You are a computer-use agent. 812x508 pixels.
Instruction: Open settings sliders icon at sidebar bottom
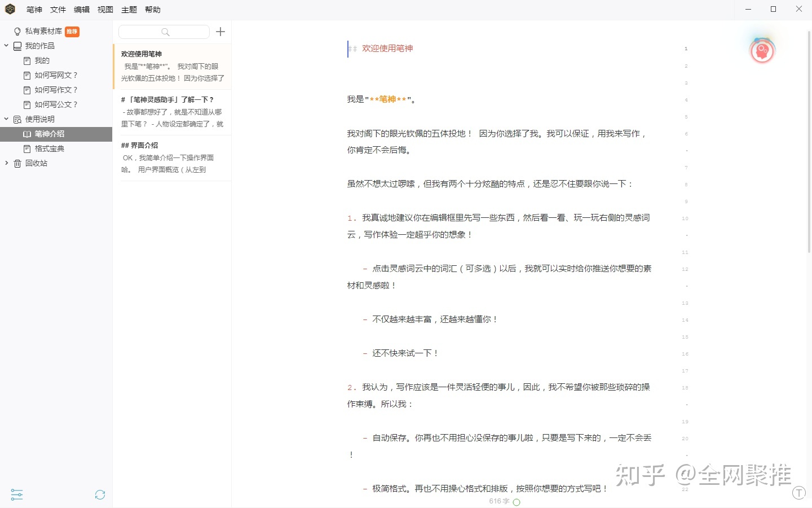tap(17, 495)
